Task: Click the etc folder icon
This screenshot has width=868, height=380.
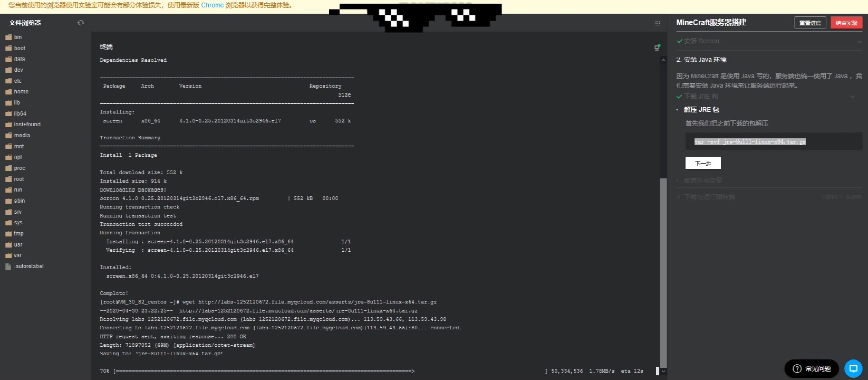Action: tap(8, 81)
